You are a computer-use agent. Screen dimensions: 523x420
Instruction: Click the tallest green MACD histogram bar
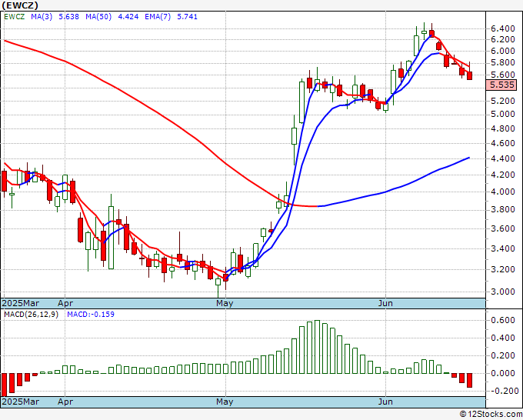point(317,347)
